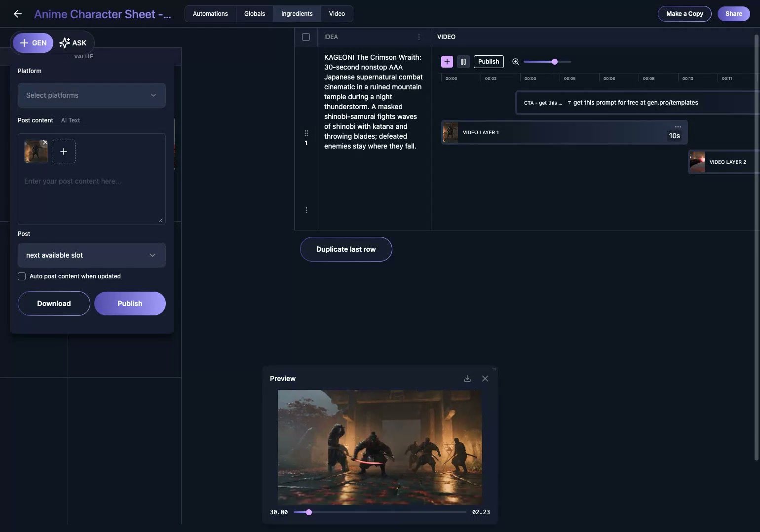Select the Video Layer 2 clip

[723, 162]
